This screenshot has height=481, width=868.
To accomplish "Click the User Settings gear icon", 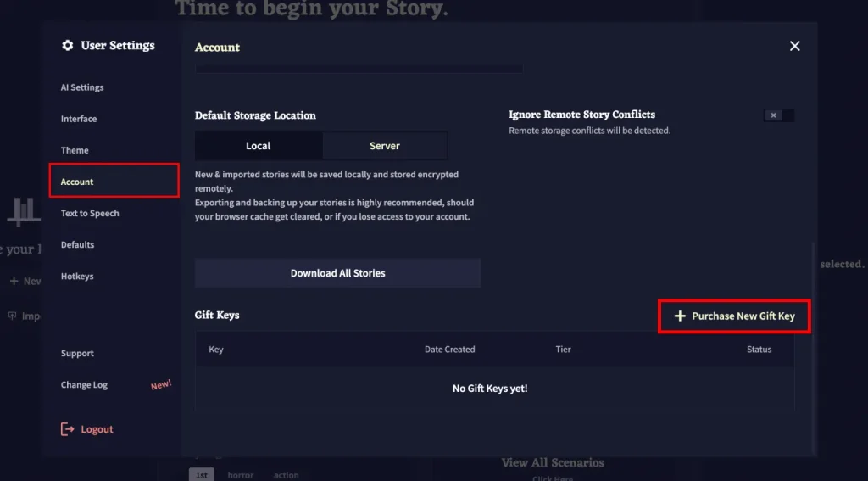I will point(68,46).
